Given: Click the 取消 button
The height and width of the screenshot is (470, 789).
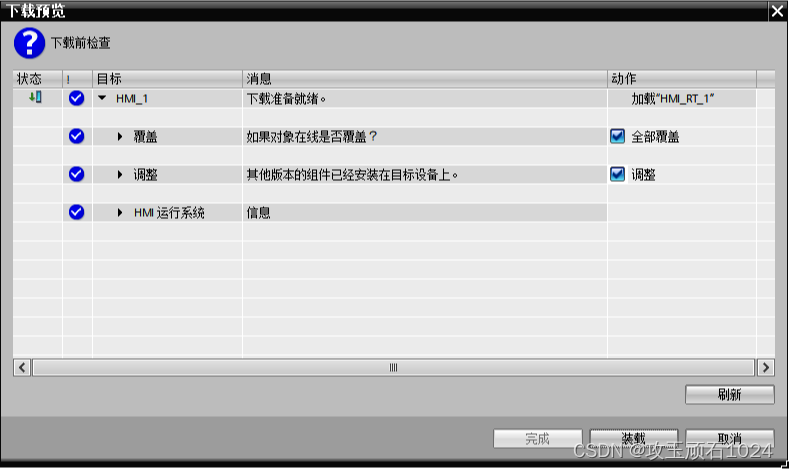Looking at the screenshot, I should point(730,438).
